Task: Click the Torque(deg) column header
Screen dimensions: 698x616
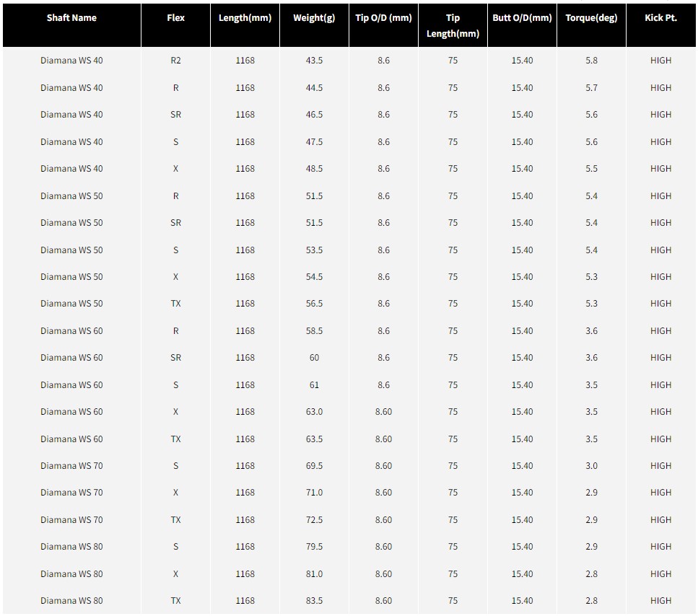Action: pyautogui.click(x=592, y=18)
